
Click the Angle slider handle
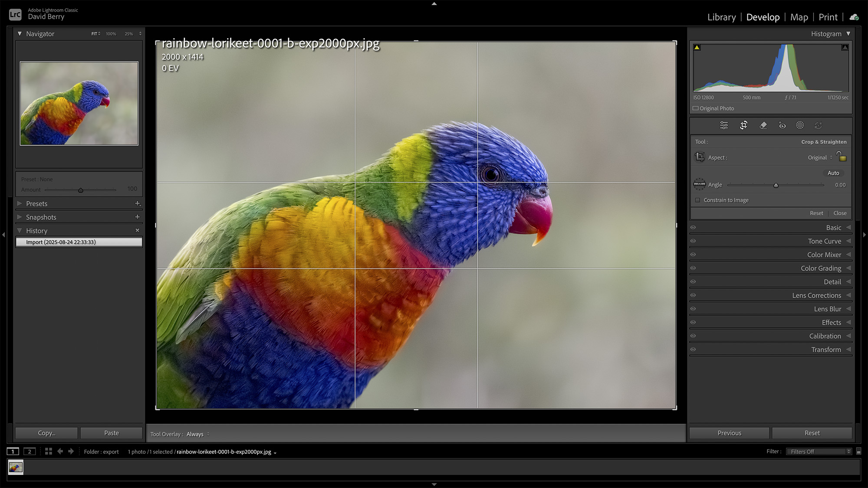pyautogui.click(x=776, y=185)
